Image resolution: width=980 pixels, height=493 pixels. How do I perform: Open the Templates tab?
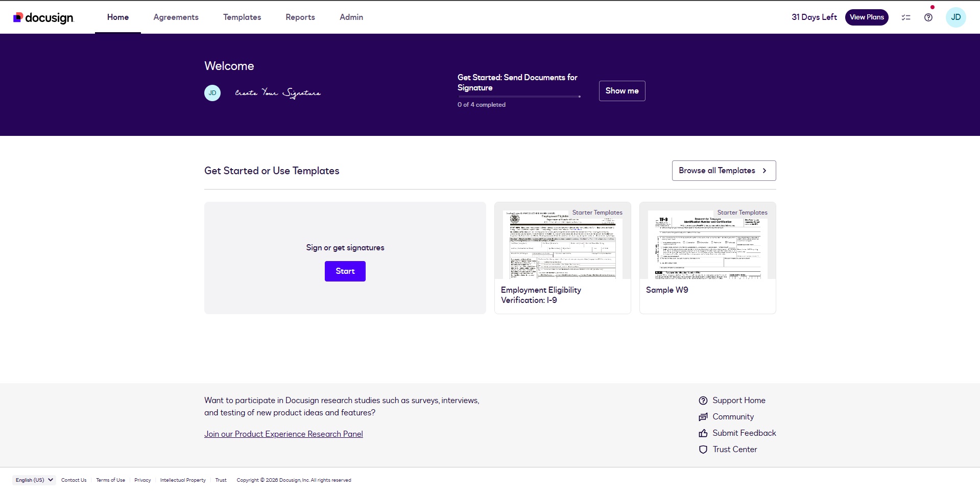[x=242, y=17]
